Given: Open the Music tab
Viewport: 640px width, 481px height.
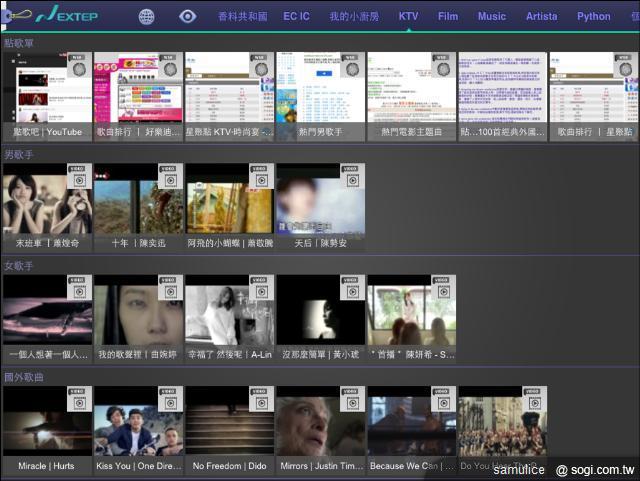Looking at the screenshot, I should click(491, 16).
